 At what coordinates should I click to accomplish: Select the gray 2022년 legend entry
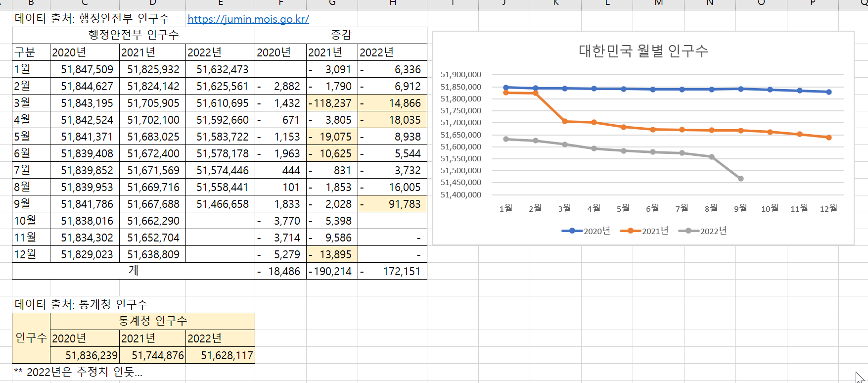click(x=703, y=231)
